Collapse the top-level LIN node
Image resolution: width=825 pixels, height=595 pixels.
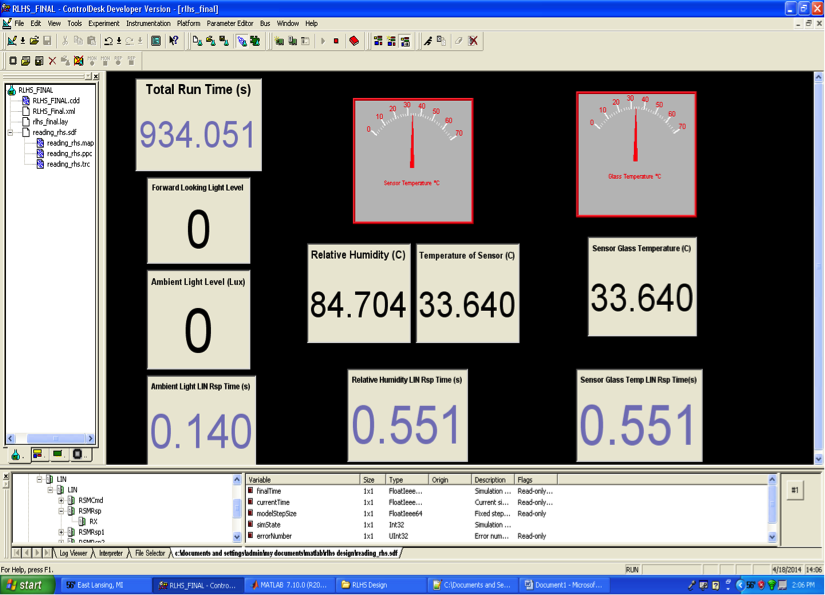coord(39,479)
